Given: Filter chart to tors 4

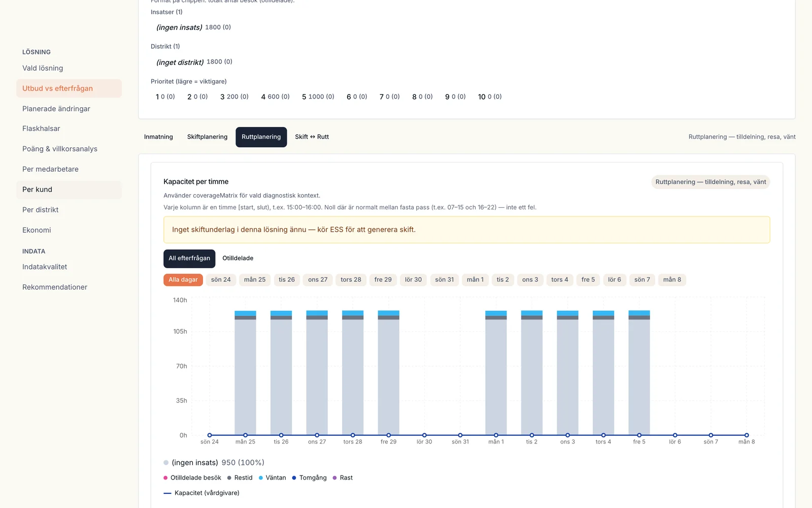Looking at the screenshot, I should 560,280.
